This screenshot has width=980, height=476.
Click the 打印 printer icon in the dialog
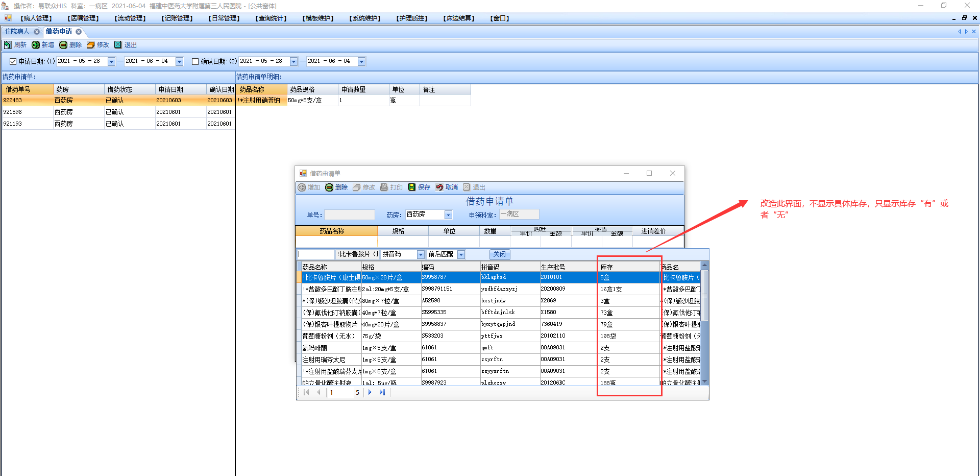click(x=384, y=187)
